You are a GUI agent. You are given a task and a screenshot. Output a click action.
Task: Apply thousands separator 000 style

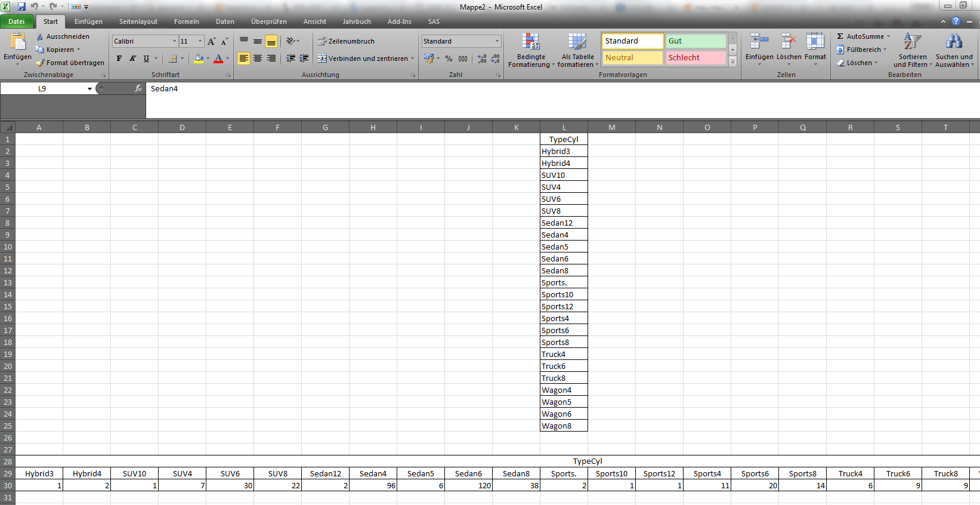(463, 58)
